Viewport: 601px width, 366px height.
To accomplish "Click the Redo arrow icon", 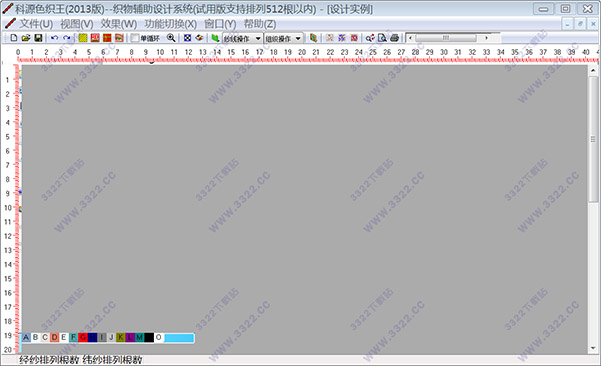I will [67, 38].
